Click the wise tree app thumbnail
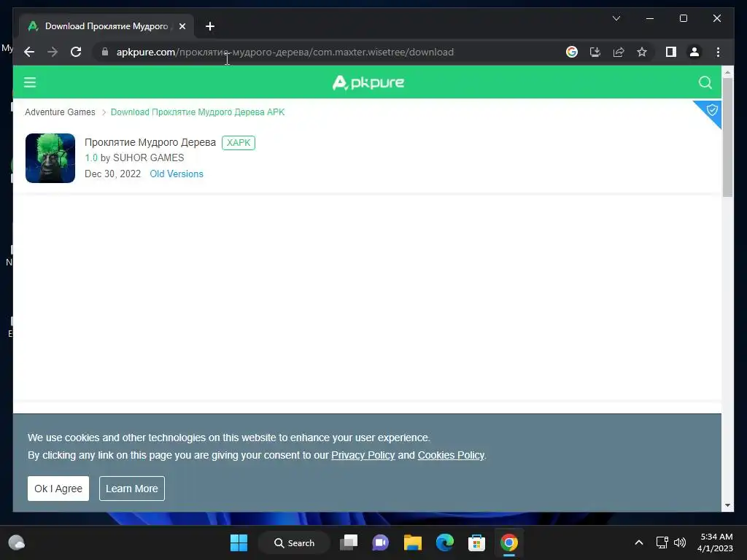The height and width of the screenshot is (560, 747). (x=50, y=158)
